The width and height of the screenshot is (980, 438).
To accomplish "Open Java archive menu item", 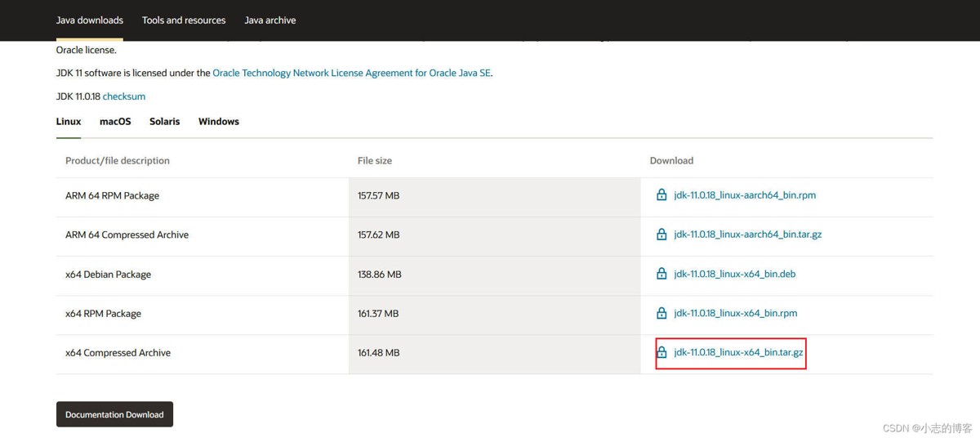I will (x=269, y=20).
